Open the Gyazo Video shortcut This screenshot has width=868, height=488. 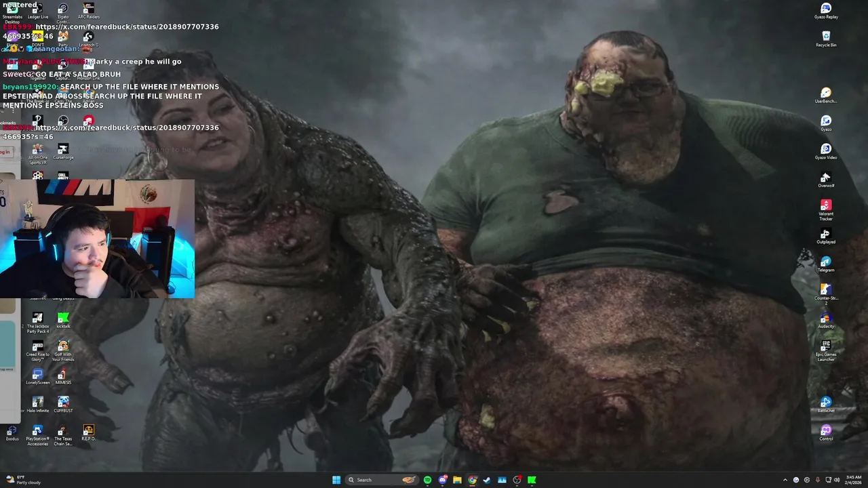(826, 152)
